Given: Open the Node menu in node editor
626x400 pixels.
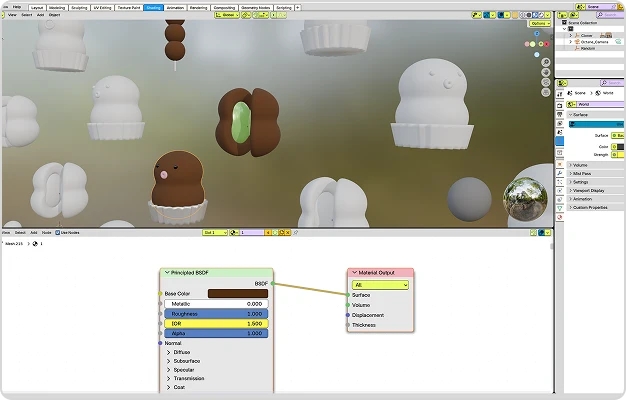Looking at the screenshot, I should coord(47,232).
